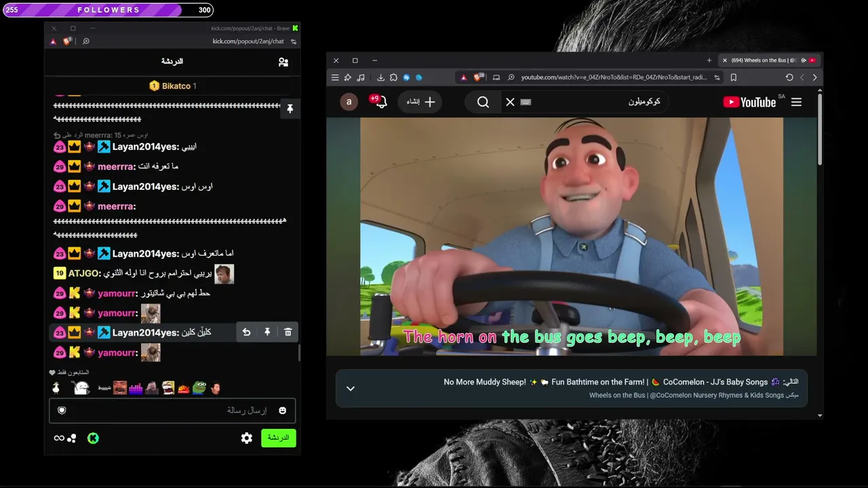
Task: Click zoom icon in Kick chat toolbar
Action: click(85, 41)
